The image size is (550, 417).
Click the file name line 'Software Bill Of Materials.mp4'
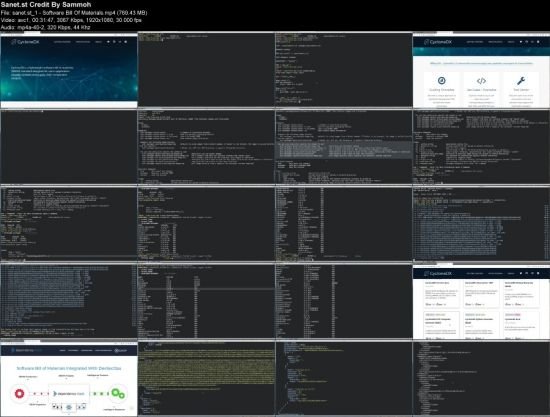pyautogui.click(x=74, y=13)
